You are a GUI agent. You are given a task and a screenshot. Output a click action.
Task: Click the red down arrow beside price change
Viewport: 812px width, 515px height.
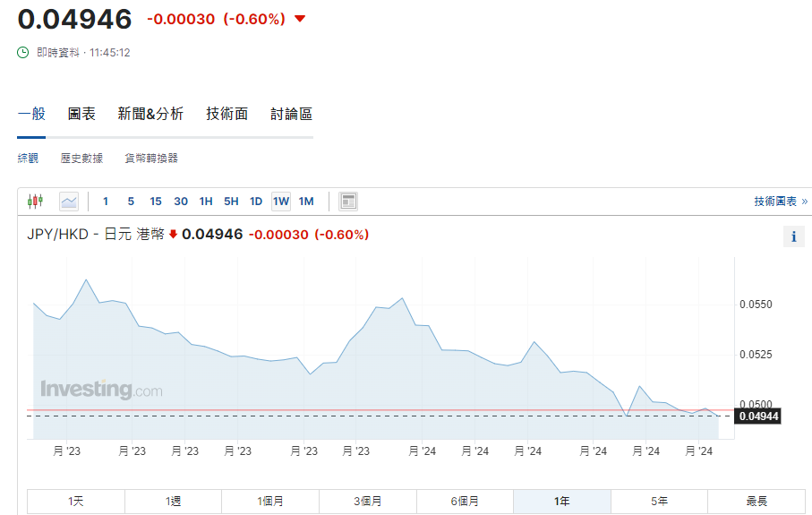(x=300, y=19)
